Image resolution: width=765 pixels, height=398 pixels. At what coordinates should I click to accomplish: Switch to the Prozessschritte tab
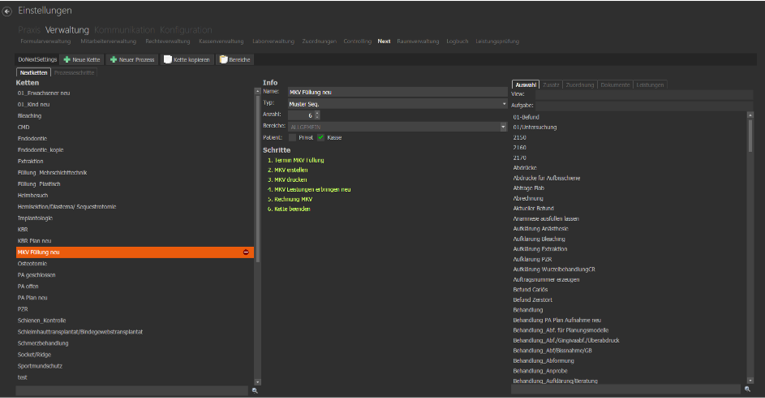click(74, 73)
